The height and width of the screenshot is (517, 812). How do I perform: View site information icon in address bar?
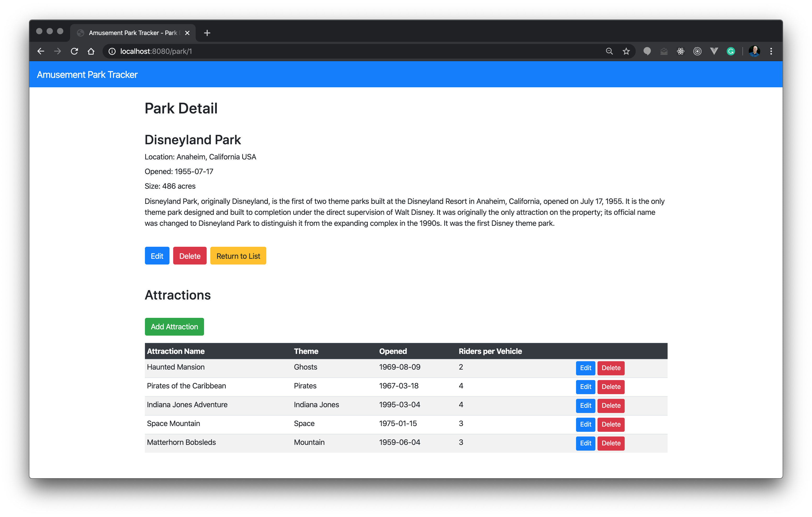[112, 51]
